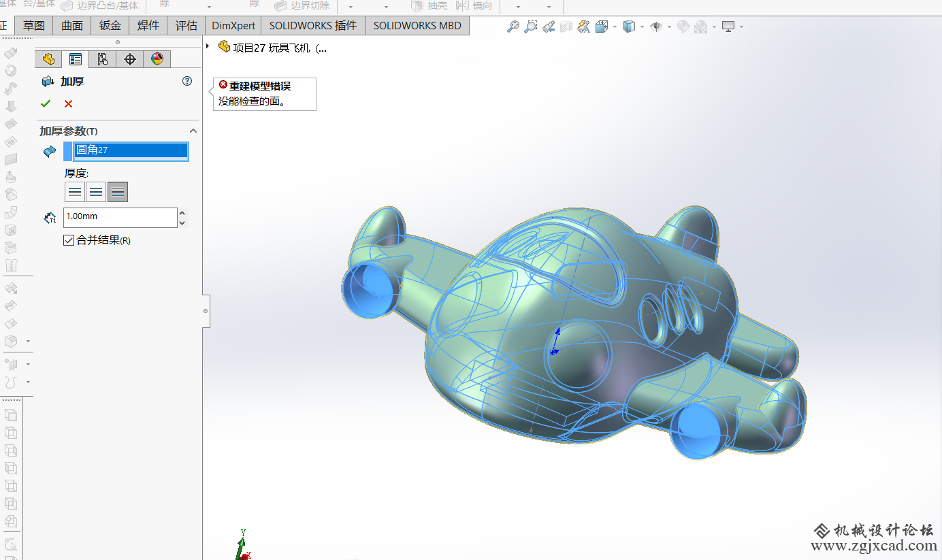Open the ConfigurationManager tab icon

pos(103,59)
